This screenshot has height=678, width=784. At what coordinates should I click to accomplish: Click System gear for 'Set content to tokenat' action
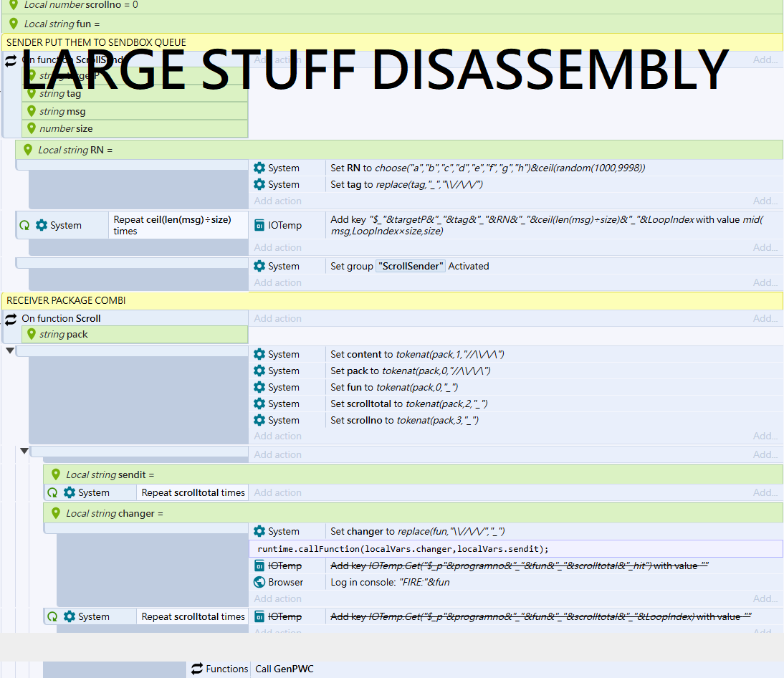(259, 354)
